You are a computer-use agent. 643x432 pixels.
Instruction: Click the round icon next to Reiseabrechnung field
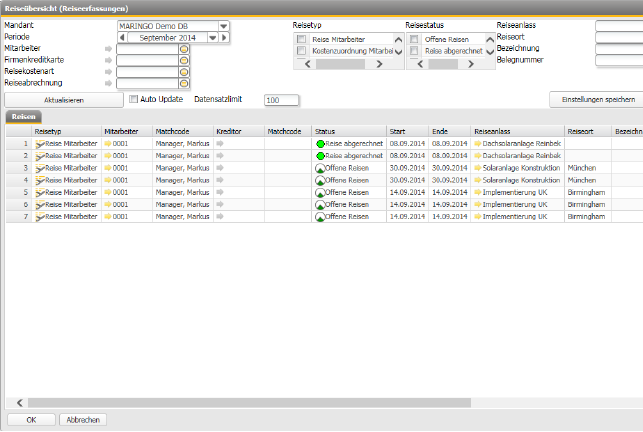(x=184, y=84)
